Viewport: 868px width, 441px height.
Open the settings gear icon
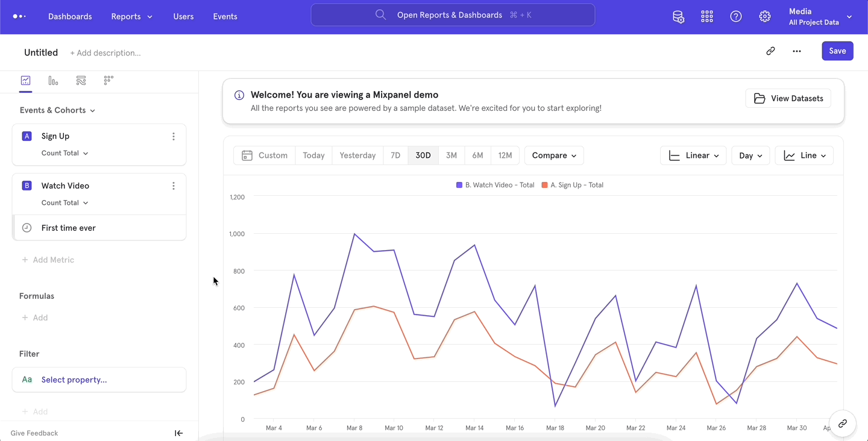point(765,17)
